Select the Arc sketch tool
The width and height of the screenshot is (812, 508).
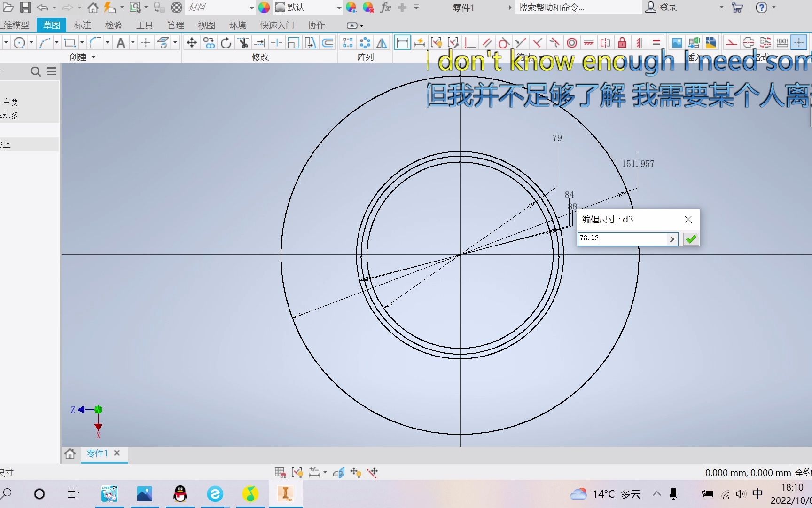(45, 43)
